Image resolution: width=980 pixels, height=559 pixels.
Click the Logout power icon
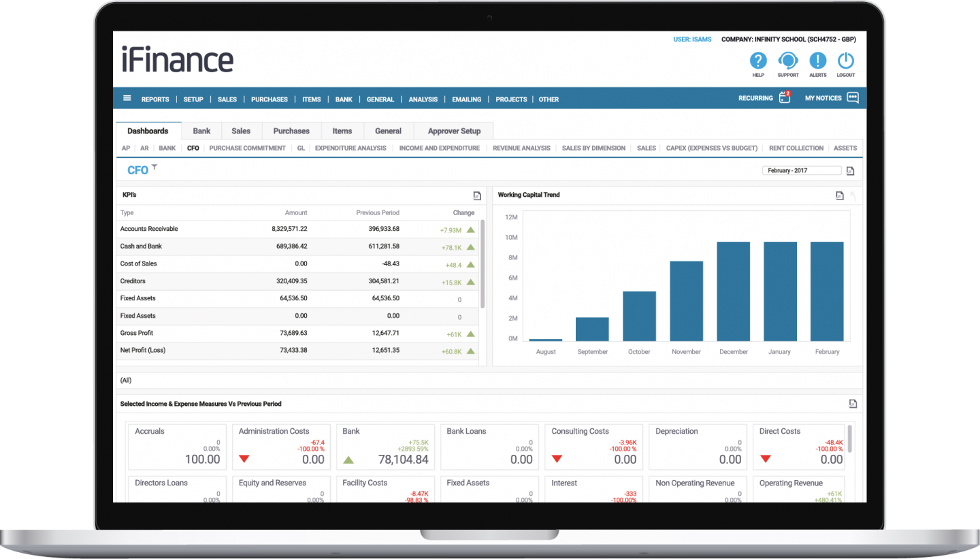coord(846,61)
